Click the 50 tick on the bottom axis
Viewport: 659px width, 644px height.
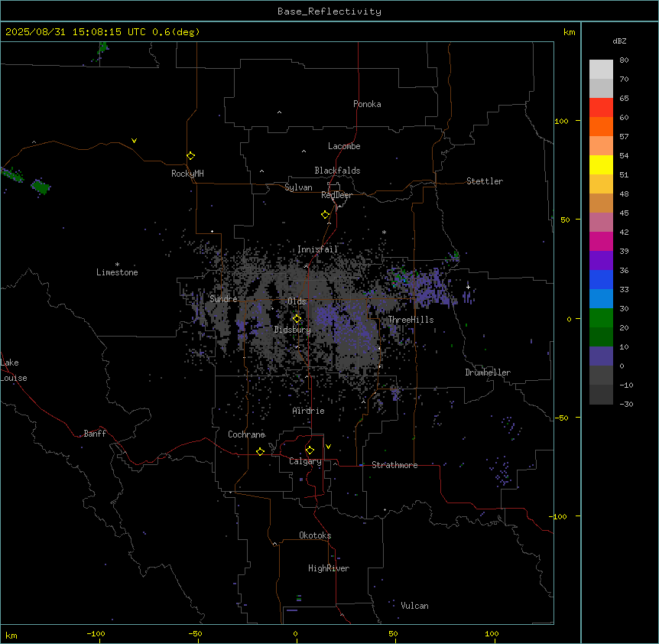click(393, 633)
